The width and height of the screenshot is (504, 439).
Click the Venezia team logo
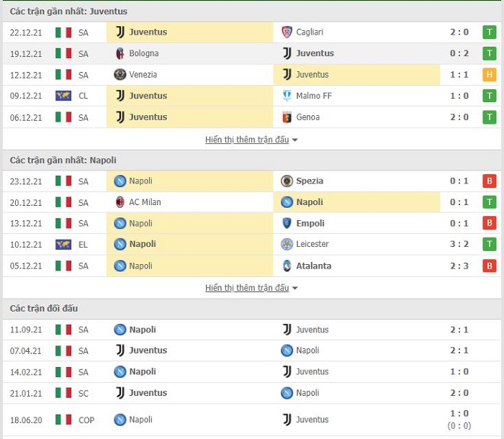120,75
